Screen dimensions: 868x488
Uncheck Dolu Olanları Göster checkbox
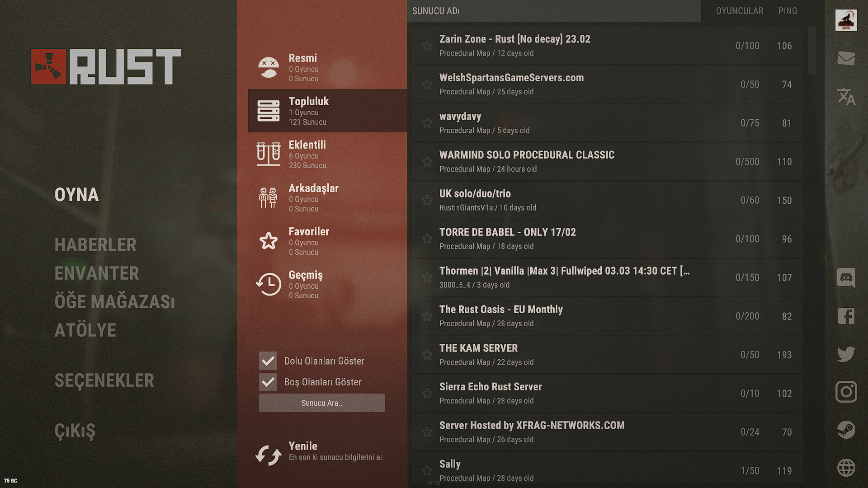[268, 361]
